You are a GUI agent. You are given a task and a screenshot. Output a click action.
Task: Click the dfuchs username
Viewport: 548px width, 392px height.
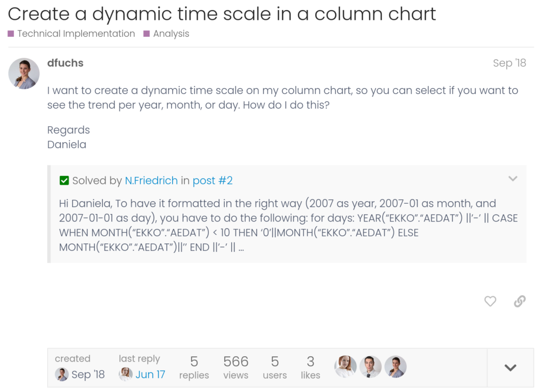65,63
